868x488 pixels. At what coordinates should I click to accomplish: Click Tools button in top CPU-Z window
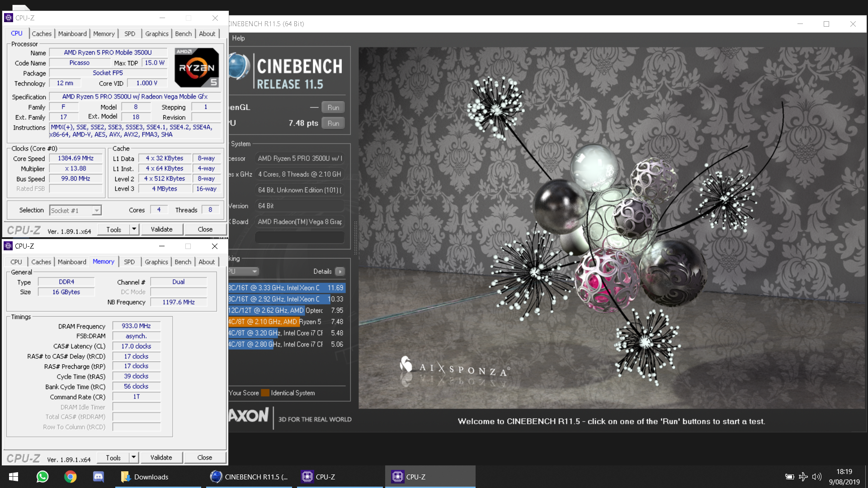113,230
